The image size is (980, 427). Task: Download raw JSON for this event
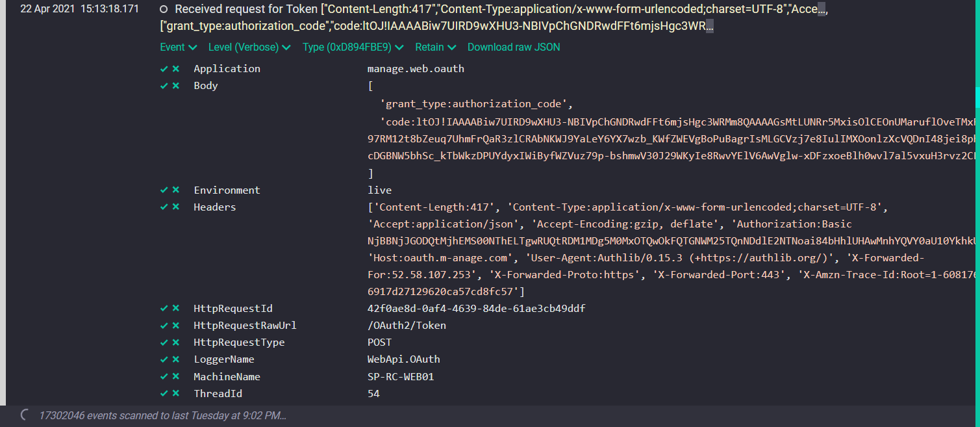(x=514, y=47)
